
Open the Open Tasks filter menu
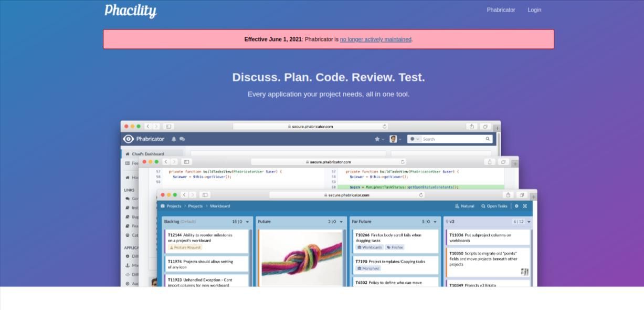(x=494, y=206)
